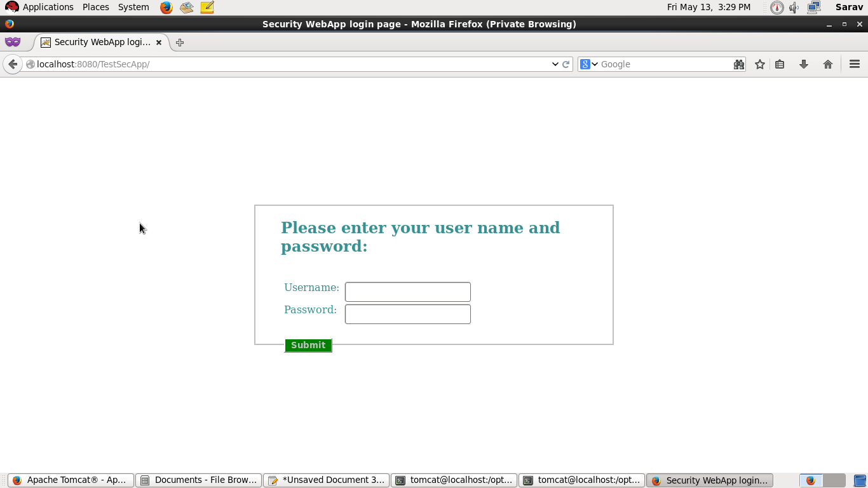Expand the URL history dropdown arrow
This screenshot has height=488, width=868.
point(555,64)
